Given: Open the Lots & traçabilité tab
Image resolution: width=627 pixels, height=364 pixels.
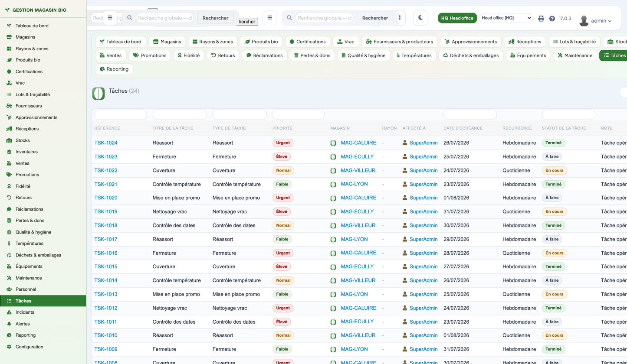Looking at the screenshot, I should [574, 42].
